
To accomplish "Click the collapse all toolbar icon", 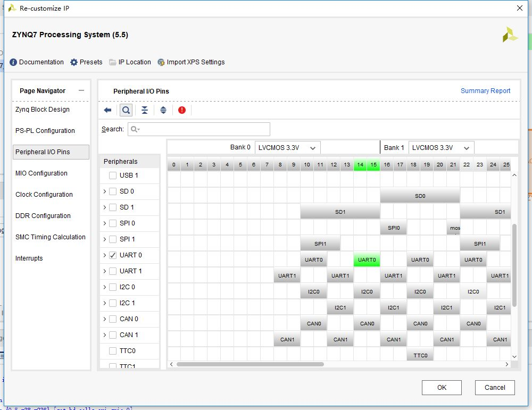I will coord(145,110).
